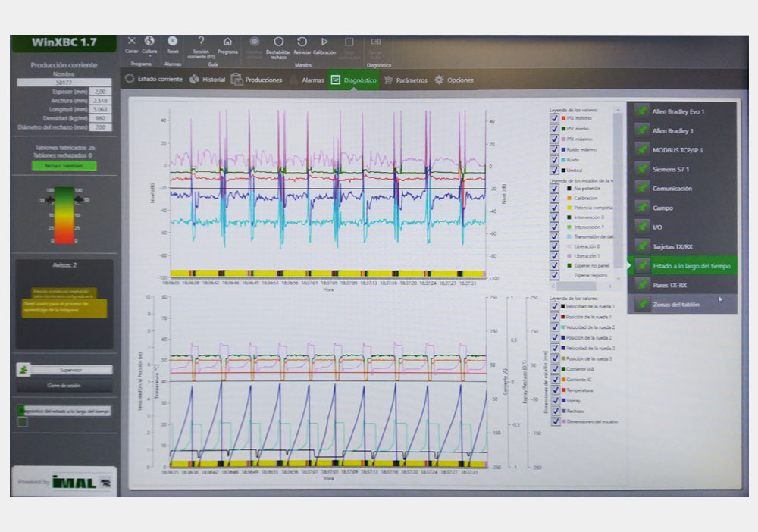The image size is (758, 532).
Task: Click the Allen Bradley Evo 1 status icon
Action: (x=642, y=111)
